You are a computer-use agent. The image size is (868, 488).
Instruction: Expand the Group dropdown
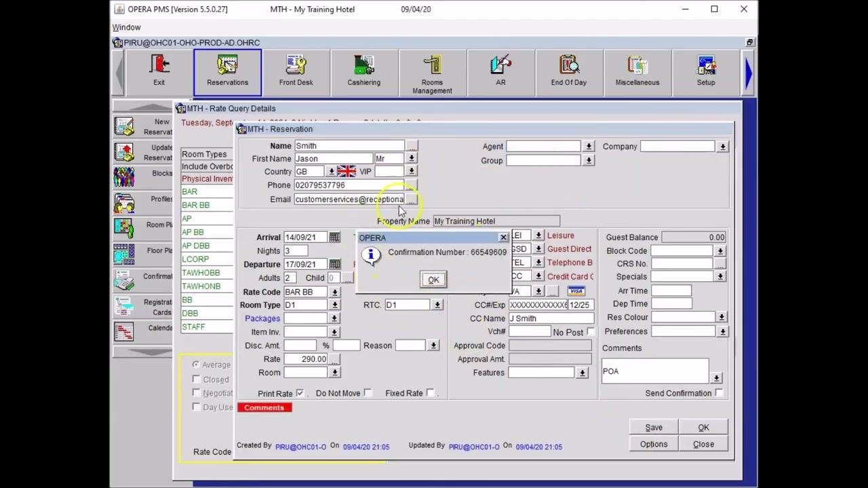pyautogui.click(x=589, y=161)
